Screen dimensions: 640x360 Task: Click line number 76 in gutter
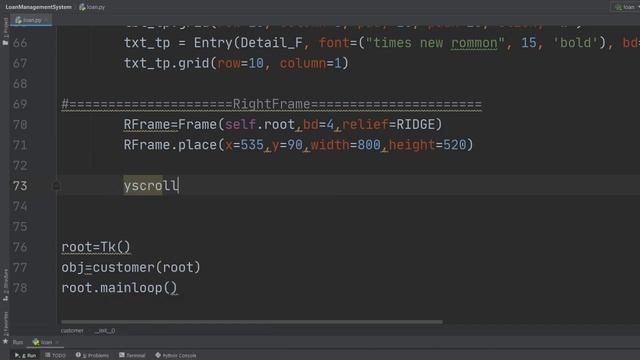20,247
